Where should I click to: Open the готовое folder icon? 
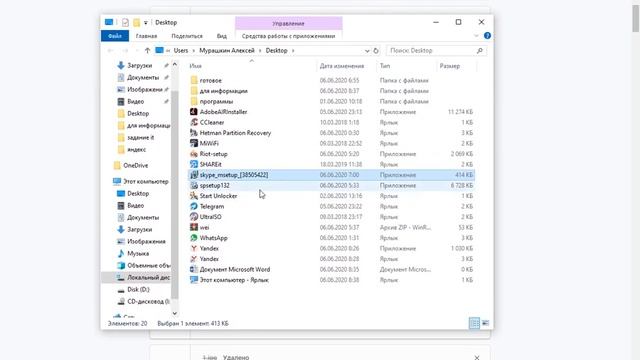click(194, 80)
